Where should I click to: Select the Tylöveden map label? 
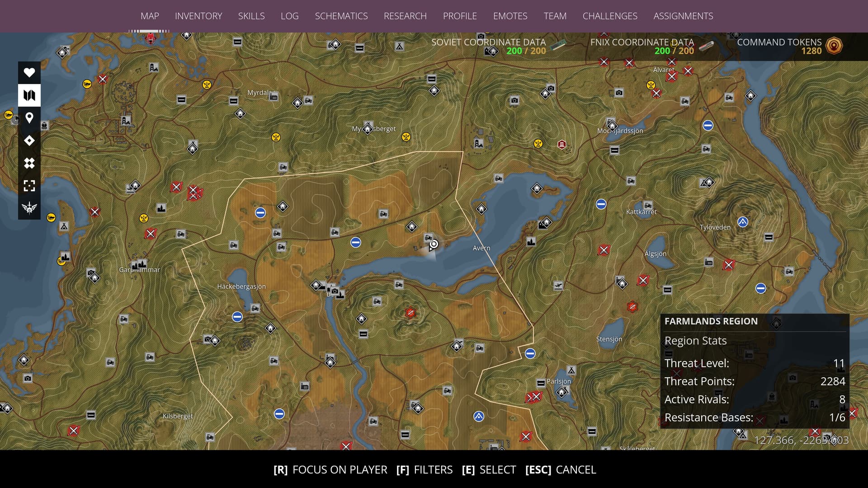715,227
